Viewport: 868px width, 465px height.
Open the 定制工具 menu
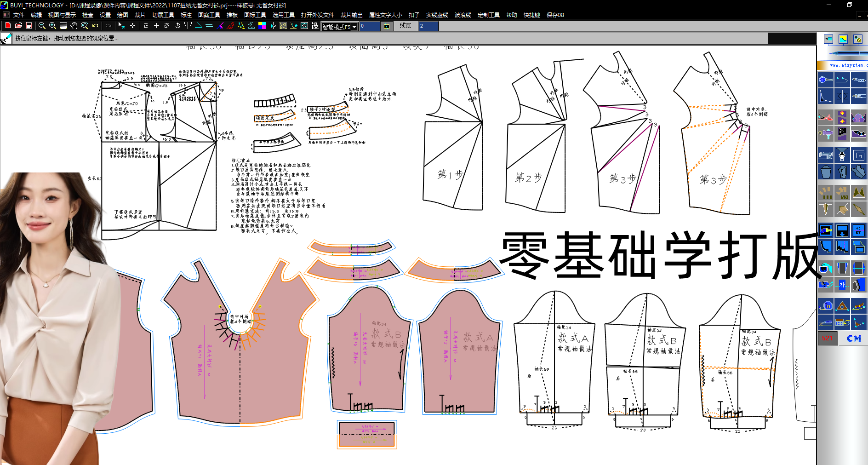pos(489,15)
